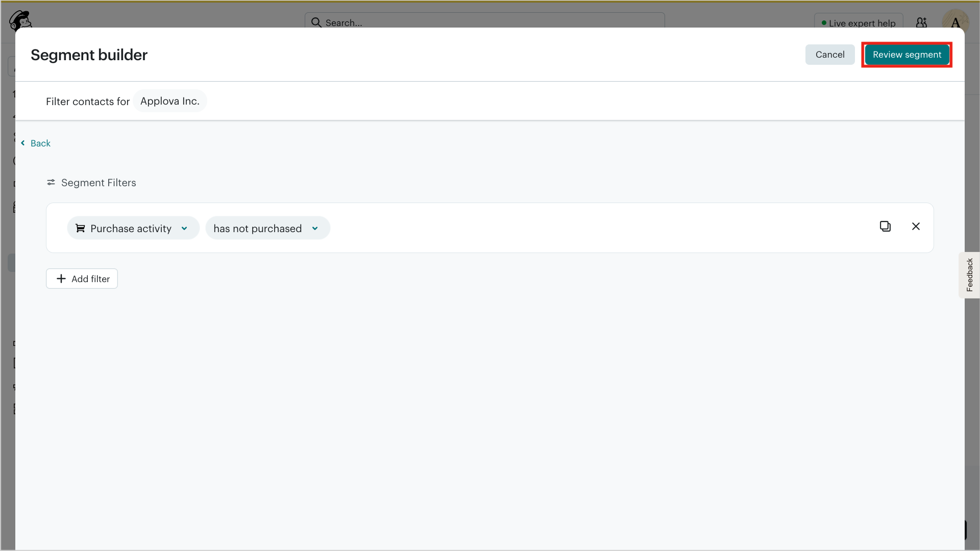Duplicate the Purchase activity filter
The width and height of the screenshot is (980, 551).
885,227
